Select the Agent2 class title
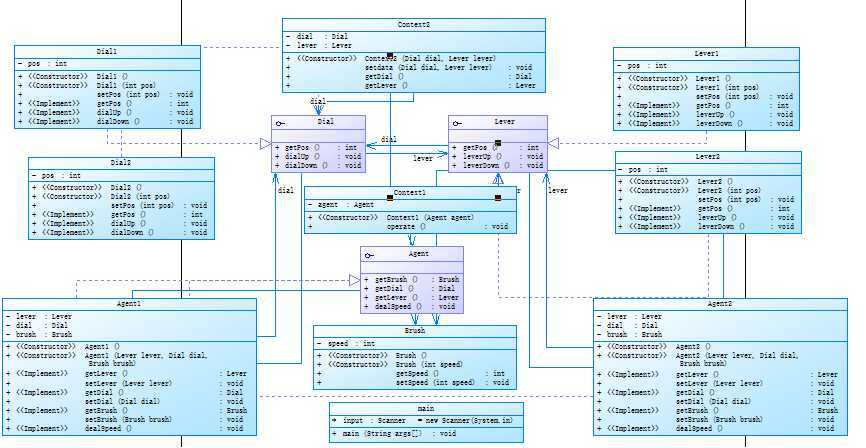This screenshot has width=866, height=448. (x=720, y=304)
